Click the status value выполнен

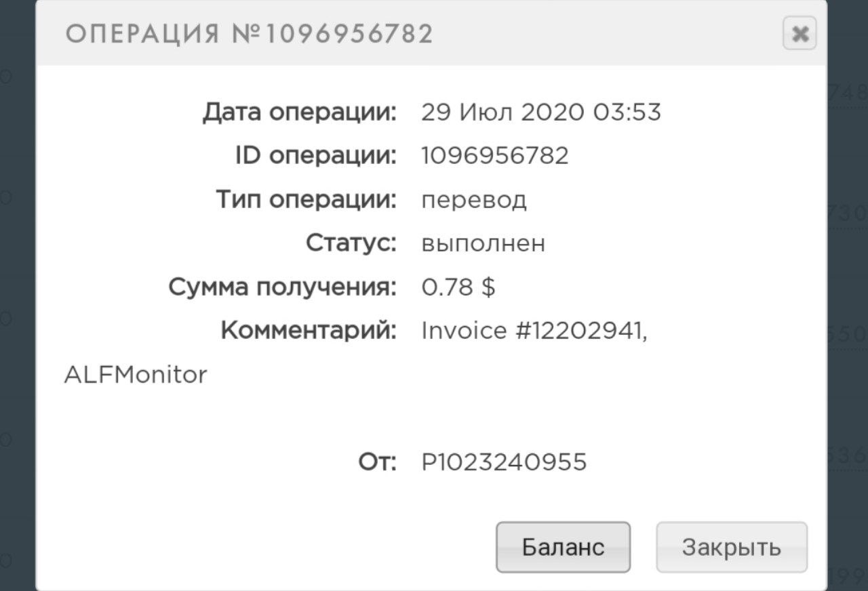[483, 243]
